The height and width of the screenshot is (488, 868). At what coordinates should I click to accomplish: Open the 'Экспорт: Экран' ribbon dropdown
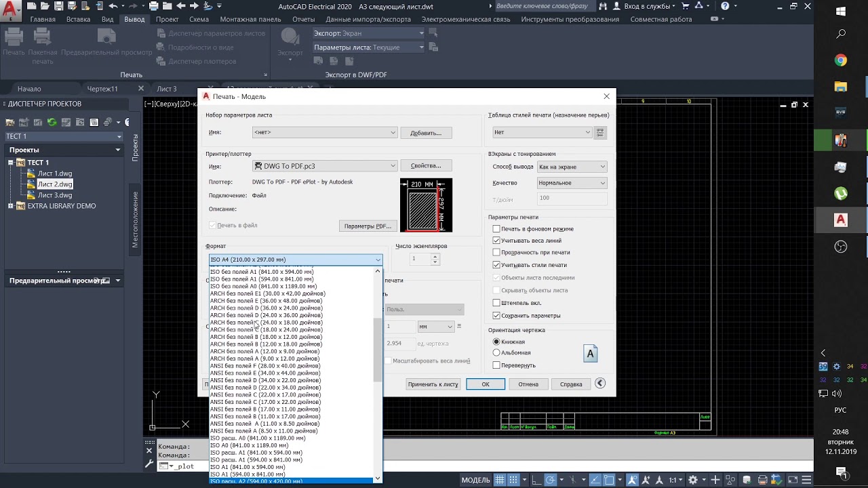[369, 33]
